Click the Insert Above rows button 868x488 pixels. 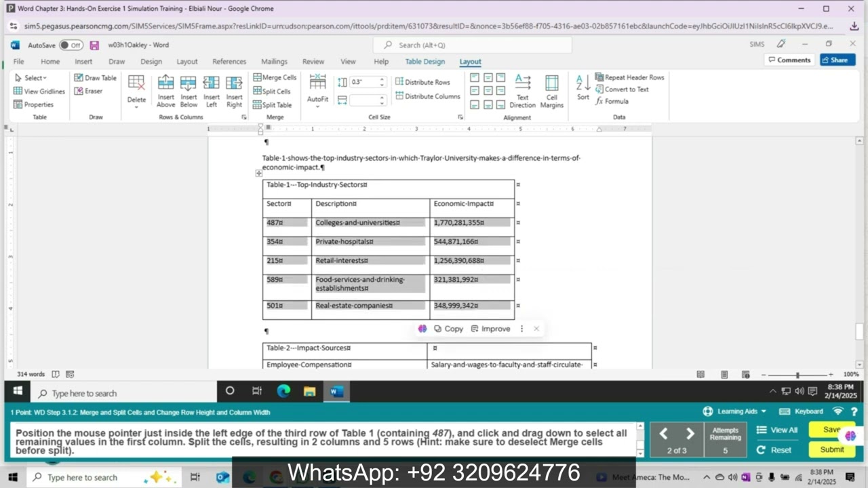tap(165, 91)
